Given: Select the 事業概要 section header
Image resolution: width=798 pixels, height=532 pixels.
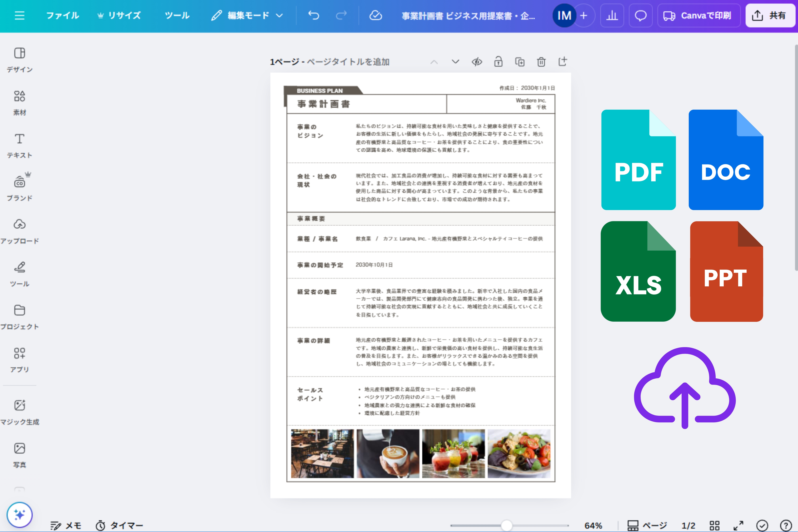Looking at the screenshot, I should pos(311,219).
